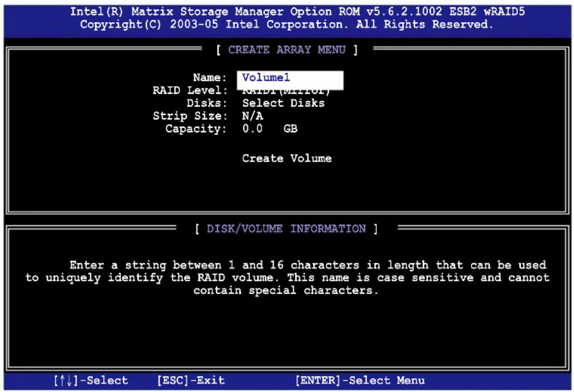Viewport: 574px width, 392px height.
Task: Click the Capacity: label
Action: point(196,129)
